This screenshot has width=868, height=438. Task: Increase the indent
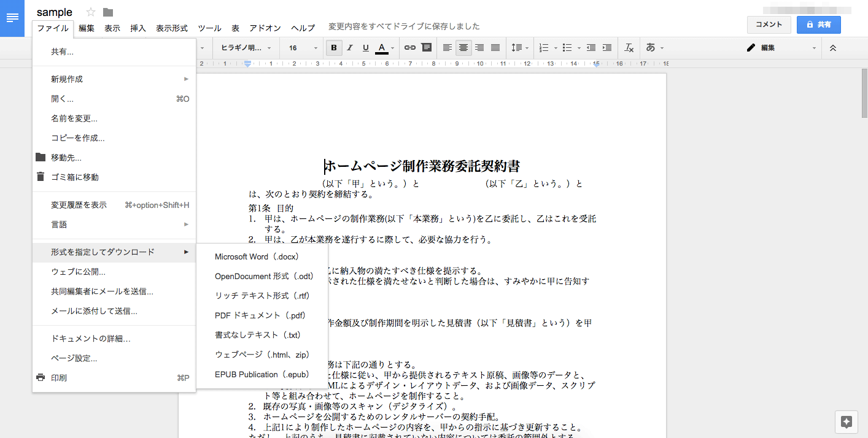[x=607, y=48]
